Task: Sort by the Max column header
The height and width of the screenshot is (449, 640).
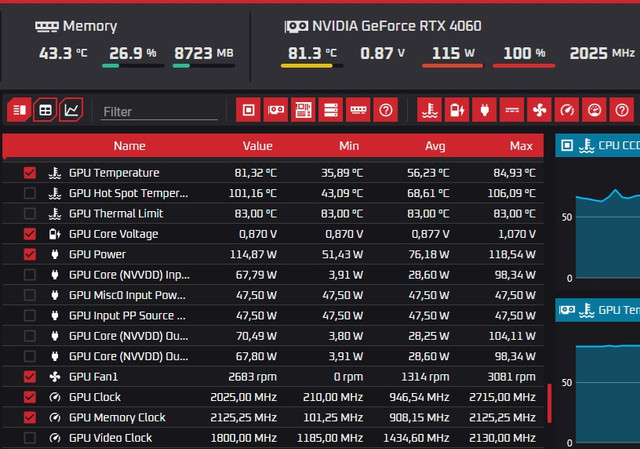Action: coord(521,146)
